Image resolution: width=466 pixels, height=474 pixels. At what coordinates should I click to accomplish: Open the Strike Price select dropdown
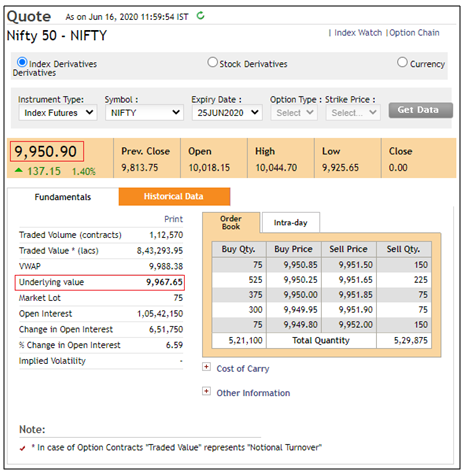pyautogui.click(x=353, y=113)
